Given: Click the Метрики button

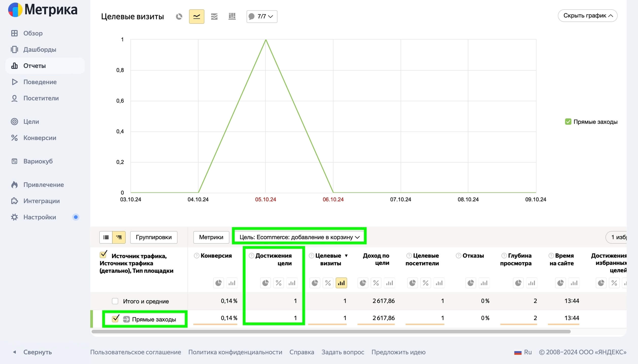Looking at the screenshot, I should tap(211, 237).
